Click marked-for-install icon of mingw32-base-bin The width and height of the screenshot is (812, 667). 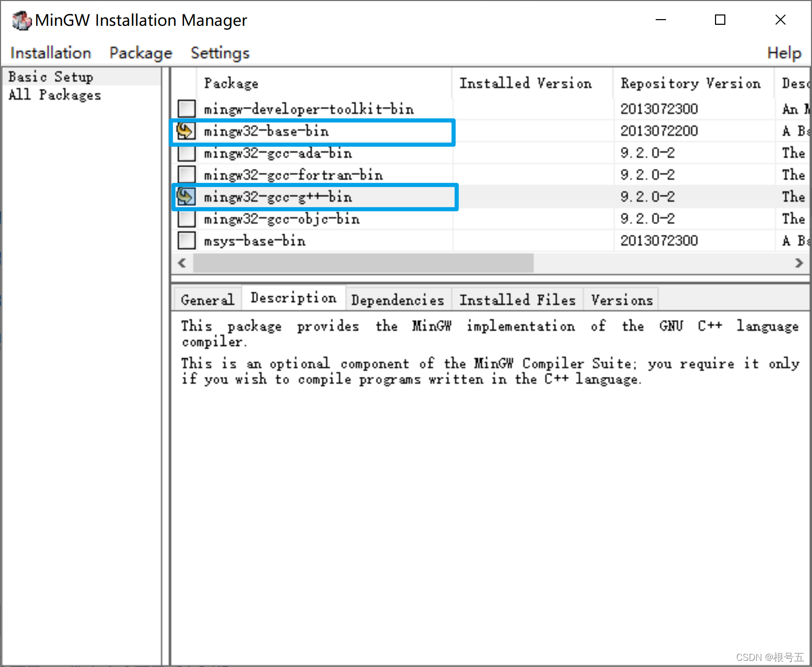pyautogui.click(x=186, y=131)
